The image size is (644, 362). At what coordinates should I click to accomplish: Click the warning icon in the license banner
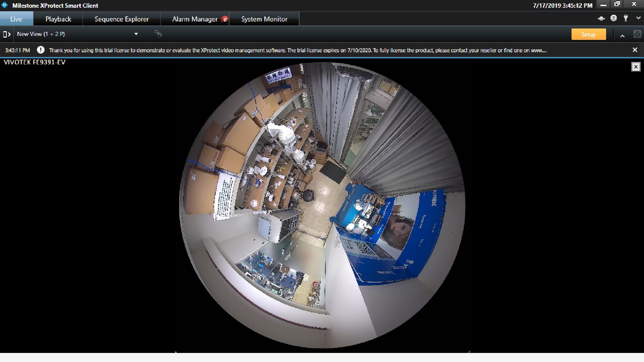pyautogui.click(x=41, y=50)
